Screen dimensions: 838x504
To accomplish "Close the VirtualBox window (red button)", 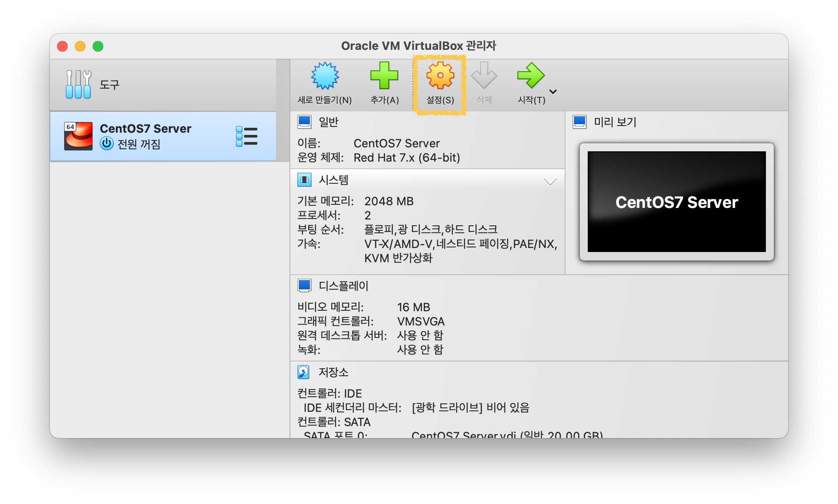I will (62, 46).
